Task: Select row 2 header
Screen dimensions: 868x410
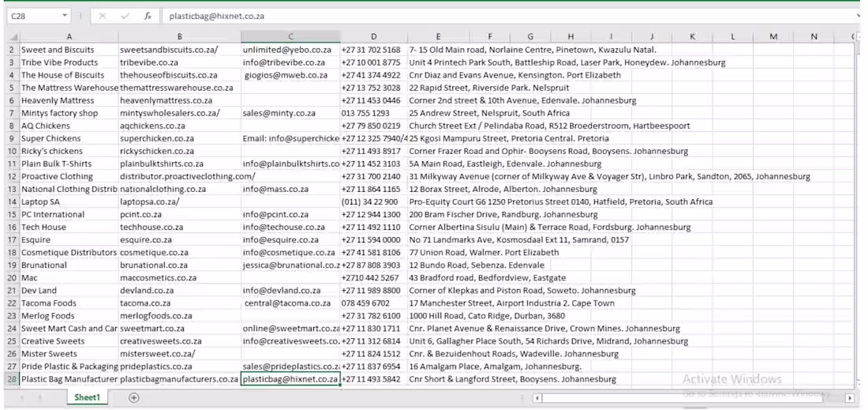Action: 13,50
